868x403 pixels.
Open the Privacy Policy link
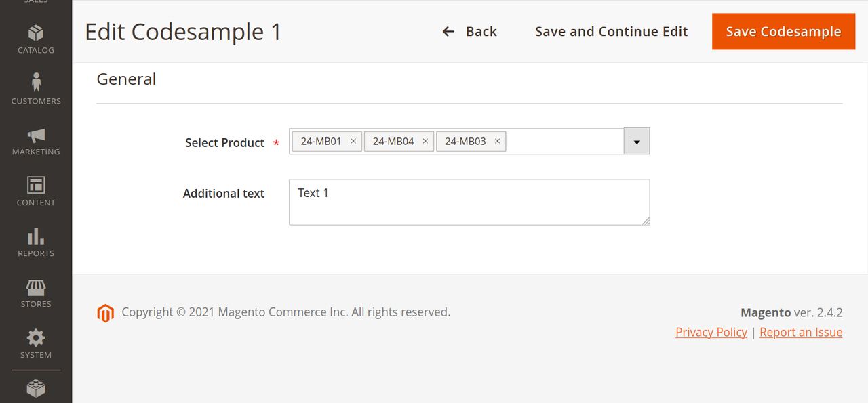(711, 333)
